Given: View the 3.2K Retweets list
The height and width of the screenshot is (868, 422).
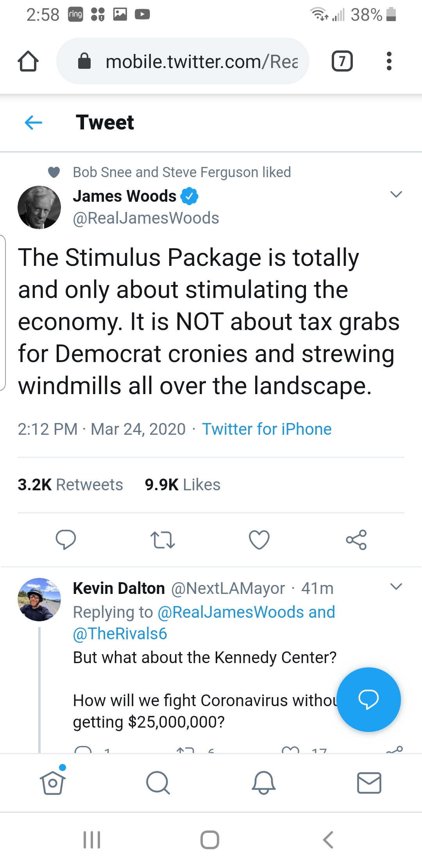Looking at the screenshot, I should click(70, 485).
